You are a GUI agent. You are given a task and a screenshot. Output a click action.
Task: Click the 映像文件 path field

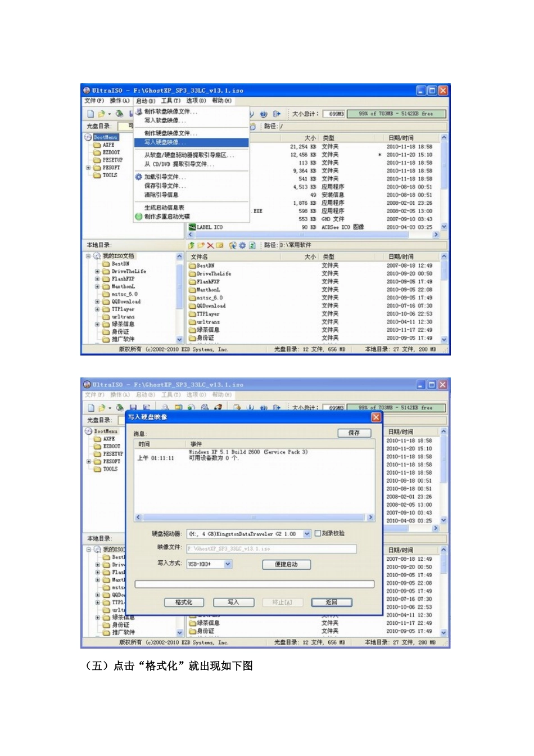tap(271, 548)
